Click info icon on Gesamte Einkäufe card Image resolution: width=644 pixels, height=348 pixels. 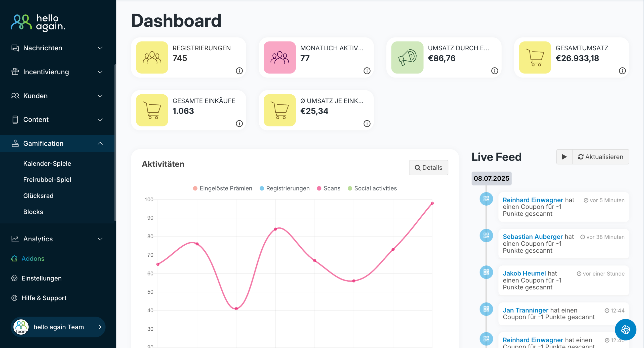pyautogui.click(x=239, y=124)
